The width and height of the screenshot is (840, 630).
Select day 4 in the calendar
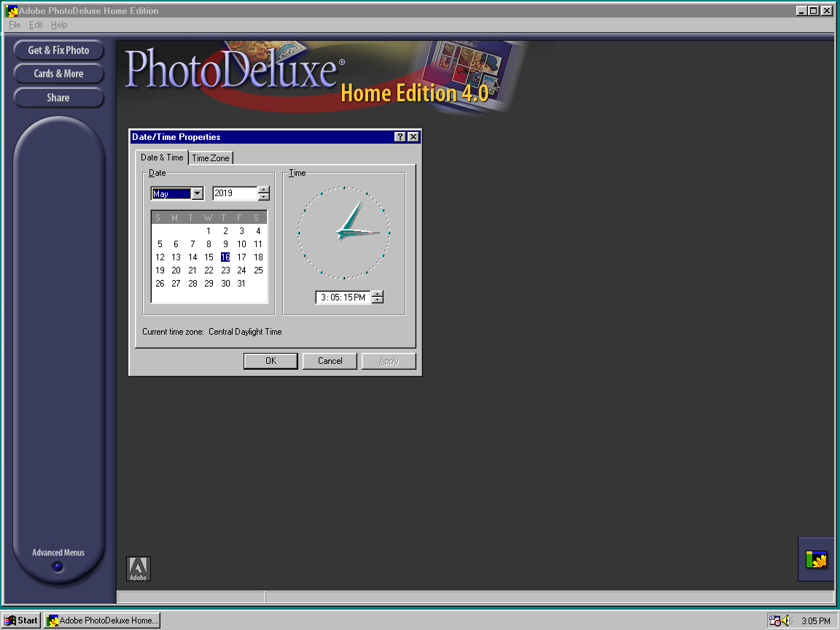[258, 231]
